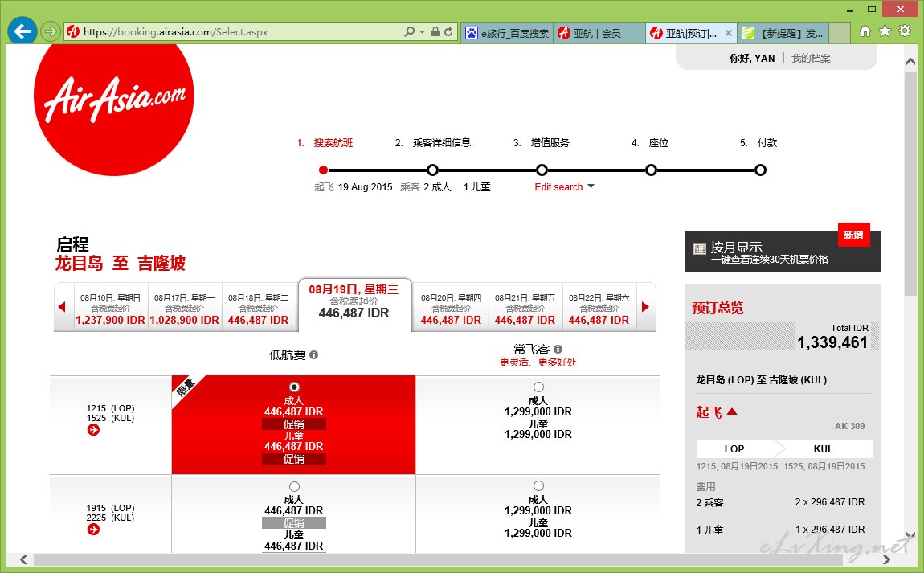Image resolution: width=924 pixels, height=573 pixels.
Task: Click step 3 增值服务 progress marker
Action: click(542, 170)
